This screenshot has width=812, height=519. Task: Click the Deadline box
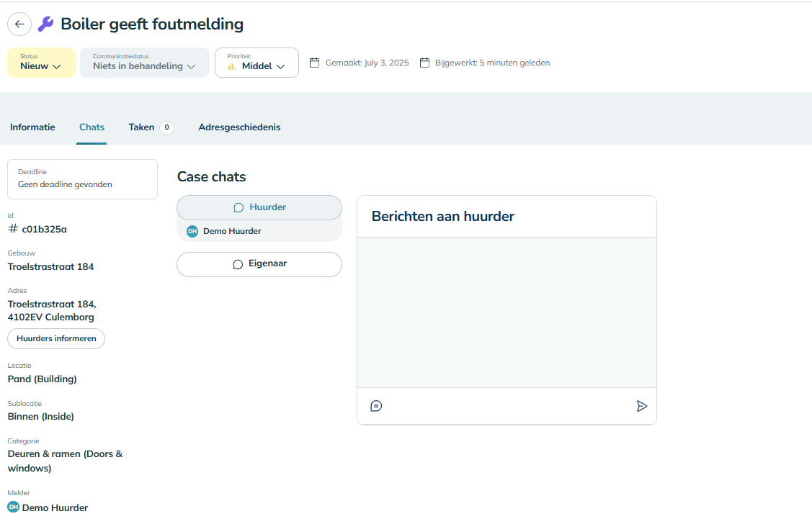point(82,179)
